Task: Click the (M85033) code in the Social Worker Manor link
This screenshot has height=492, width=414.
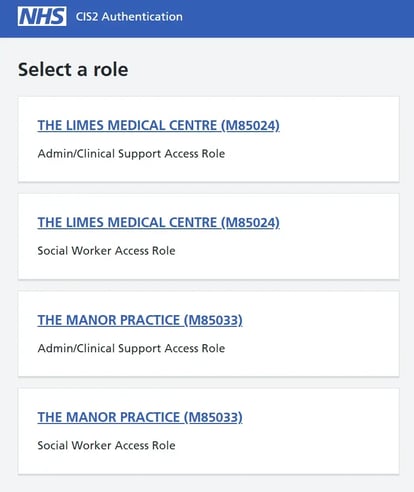Action: pyautogui.click(x=213, y=418)
